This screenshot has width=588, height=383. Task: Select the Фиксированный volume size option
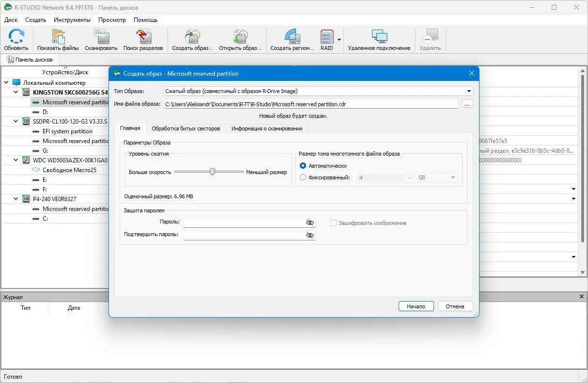pyautogui.click(x=303, y=177)
